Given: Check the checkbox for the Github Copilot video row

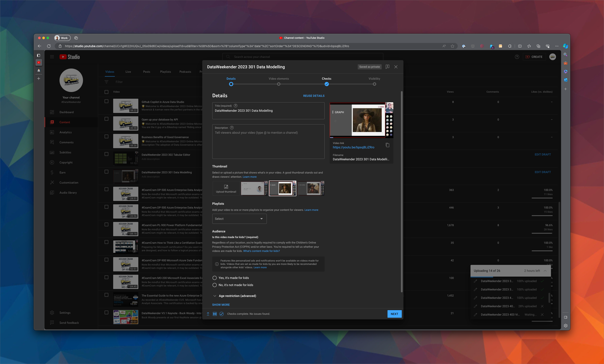Looking at the screenshot, I should 106,101.
